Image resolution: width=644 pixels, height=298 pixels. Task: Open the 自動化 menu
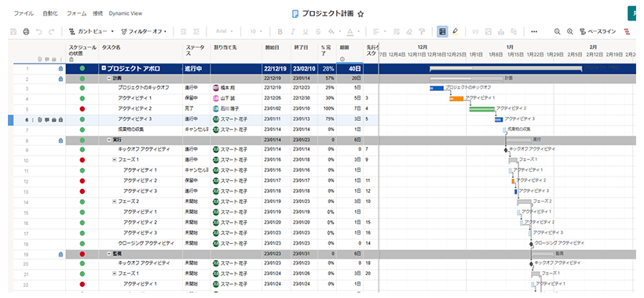[x=50, y=13]
